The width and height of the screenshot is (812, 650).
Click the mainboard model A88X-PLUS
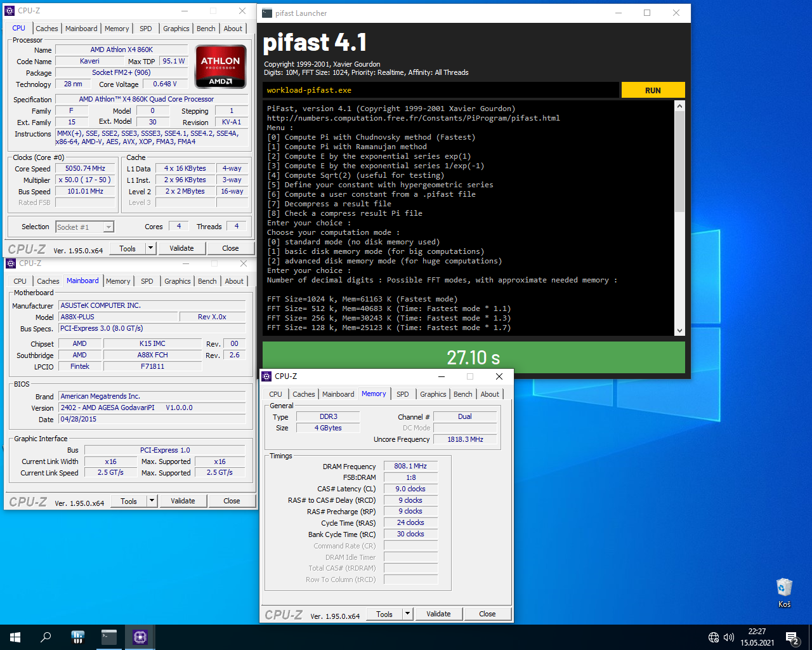(x=118, y=317)
